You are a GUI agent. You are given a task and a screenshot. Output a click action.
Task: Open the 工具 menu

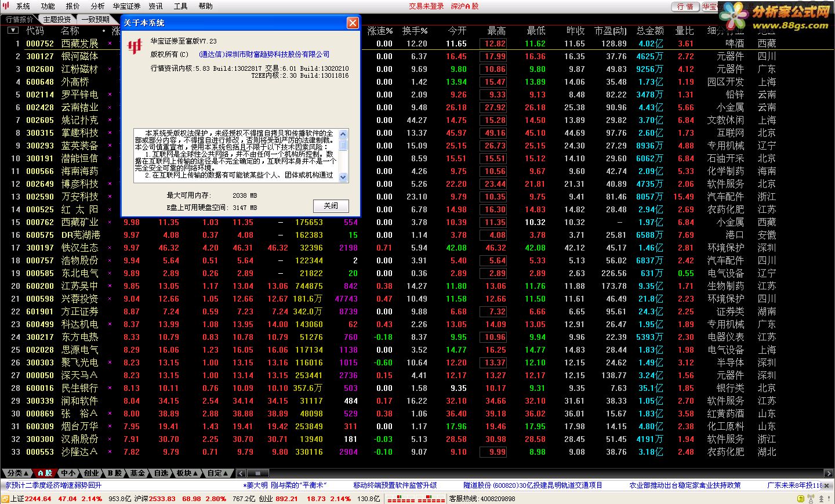(x=181, y=6)
